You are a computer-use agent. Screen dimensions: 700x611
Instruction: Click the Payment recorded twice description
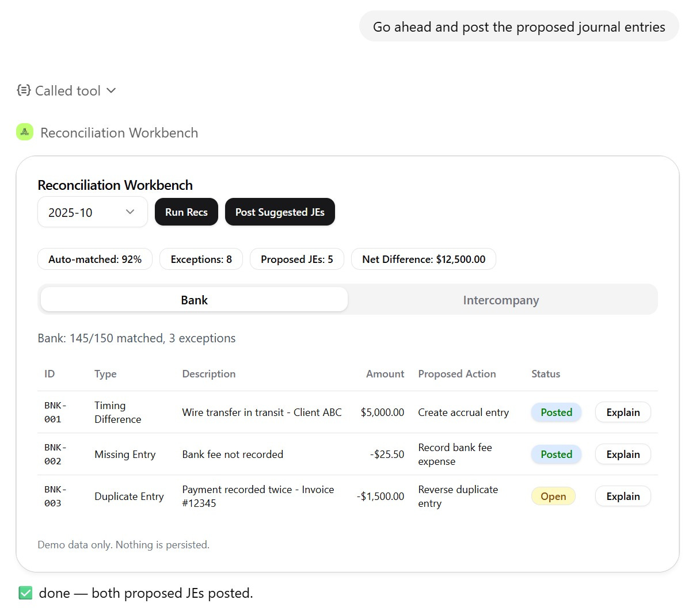pos(258,496)
